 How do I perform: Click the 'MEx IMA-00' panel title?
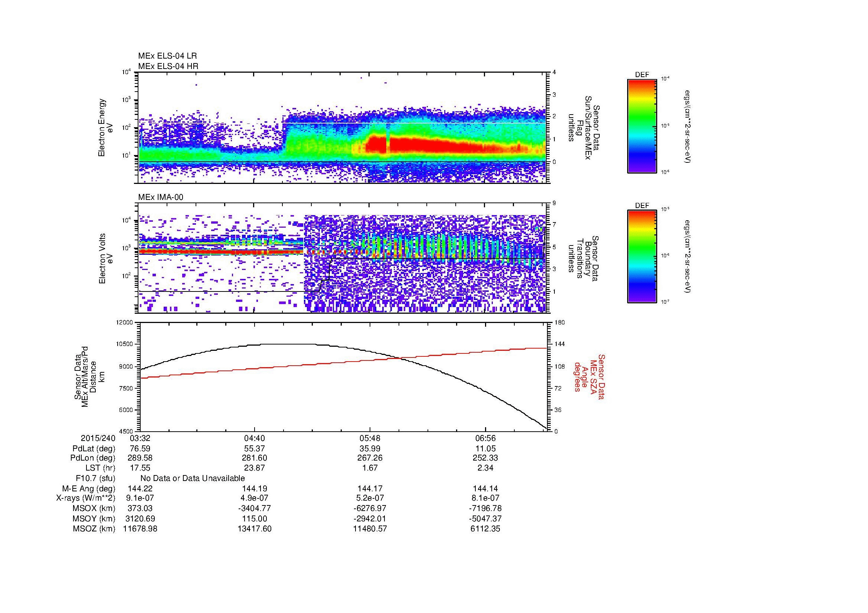[x=161, y=197]
